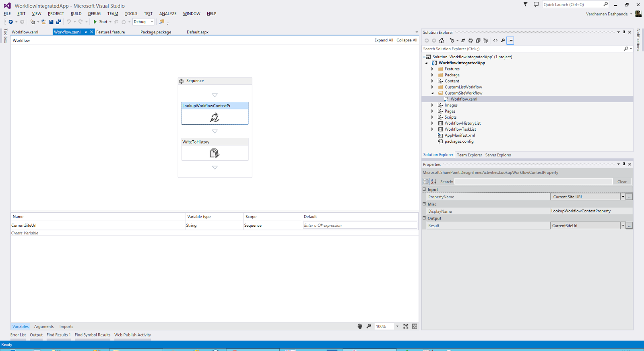Click the Home icon in Solution Explorer
Viewport: 644px width, 351px height.
(x=442, y=41)
